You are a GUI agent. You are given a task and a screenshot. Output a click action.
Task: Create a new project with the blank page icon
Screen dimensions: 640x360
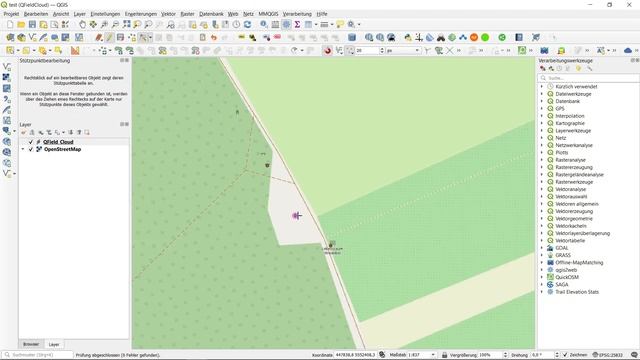[x=10, y=25]
